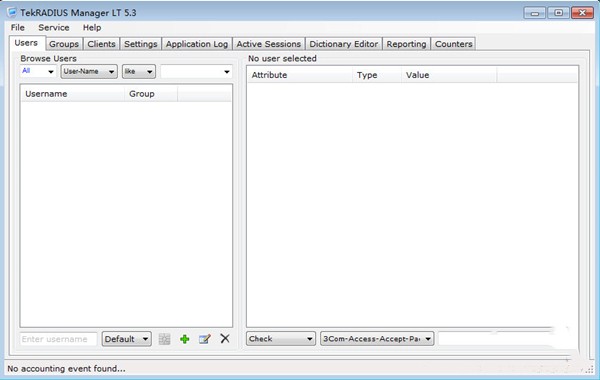This screenshot has width=600, height=380.
Task: Open the Dictionary Editor tab
Action: tap(344, 44)
